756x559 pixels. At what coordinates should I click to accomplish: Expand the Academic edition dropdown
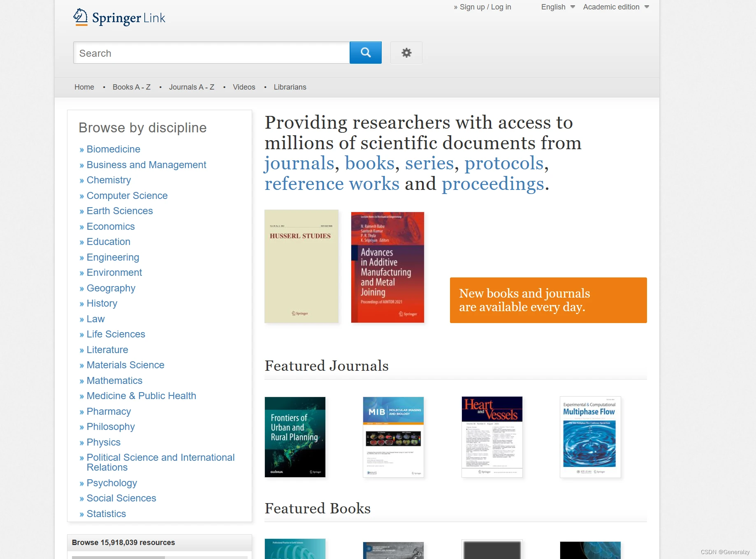616,7
